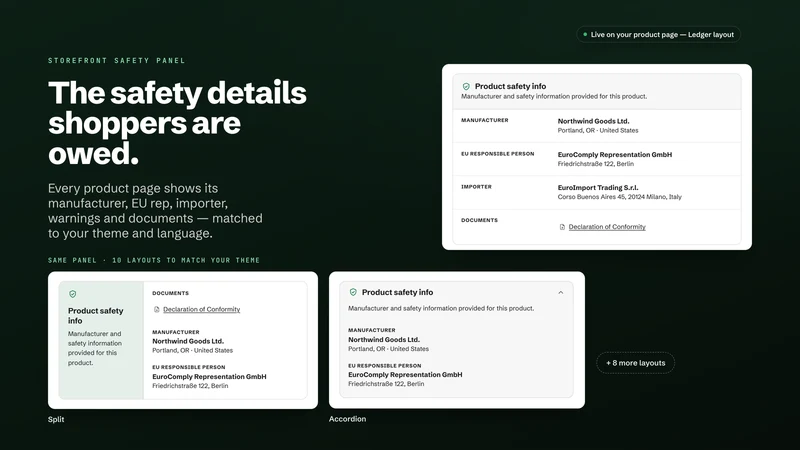The image size is (800, 450).
Task: Click 'Corso Buenos Aires 45, 20124 Milano, Italy' address
Action: point(619,197)
